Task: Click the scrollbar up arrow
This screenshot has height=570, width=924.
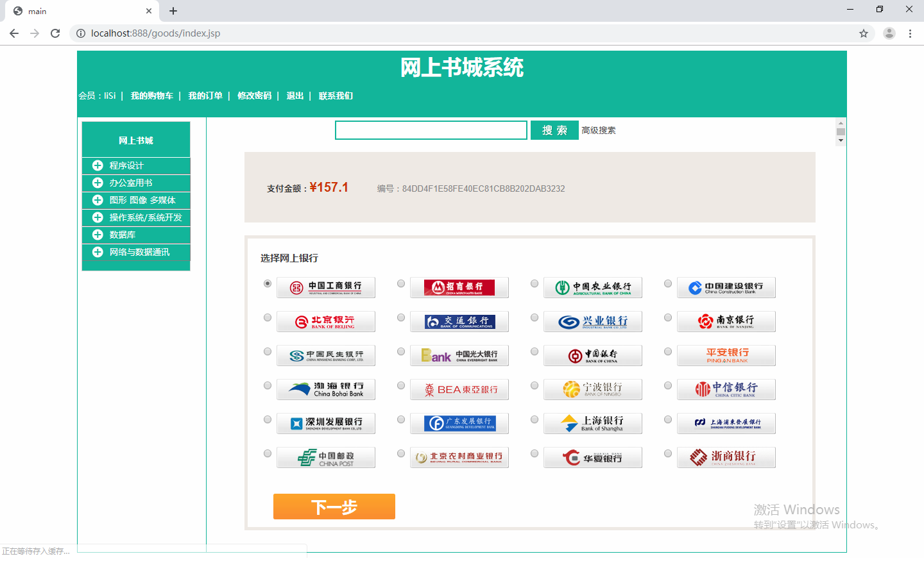Action: pos(841,122)
